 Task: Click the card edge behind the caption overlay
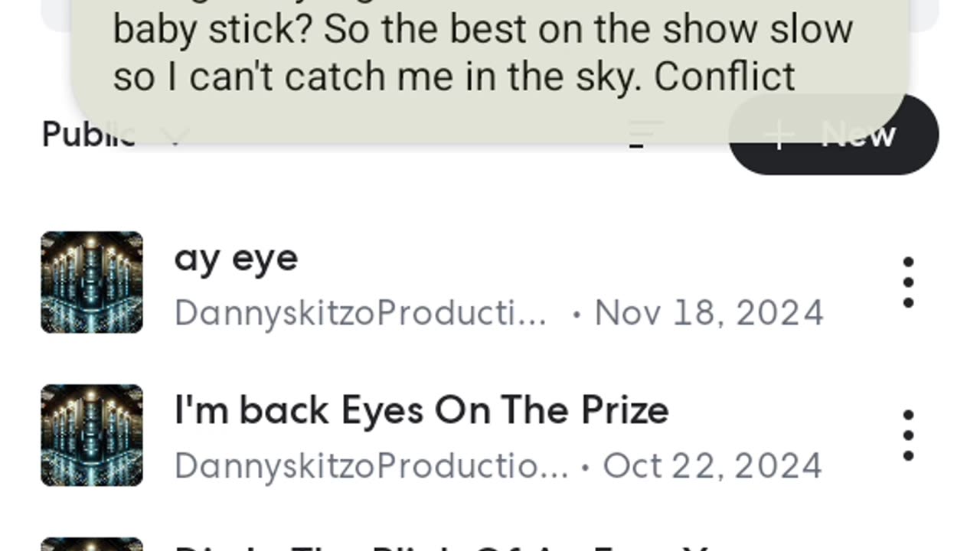pyautogui.click(x=925, y=15)
